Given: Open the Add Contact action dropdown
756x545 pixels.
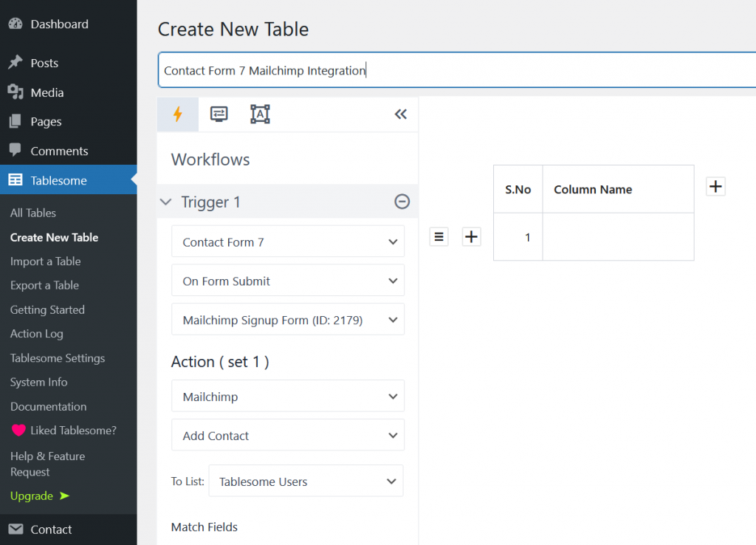Looking at the screenshot, I should (x=288, y=435).
